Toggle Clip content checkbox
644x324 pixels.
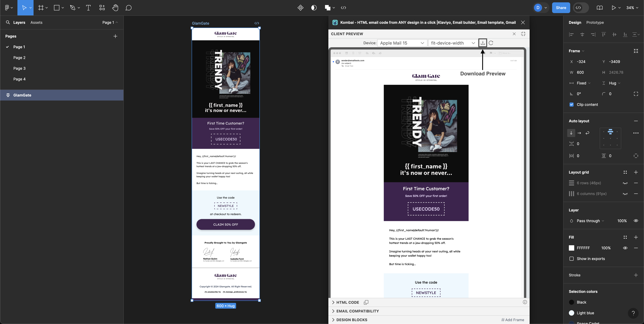(x=572, y=104)
